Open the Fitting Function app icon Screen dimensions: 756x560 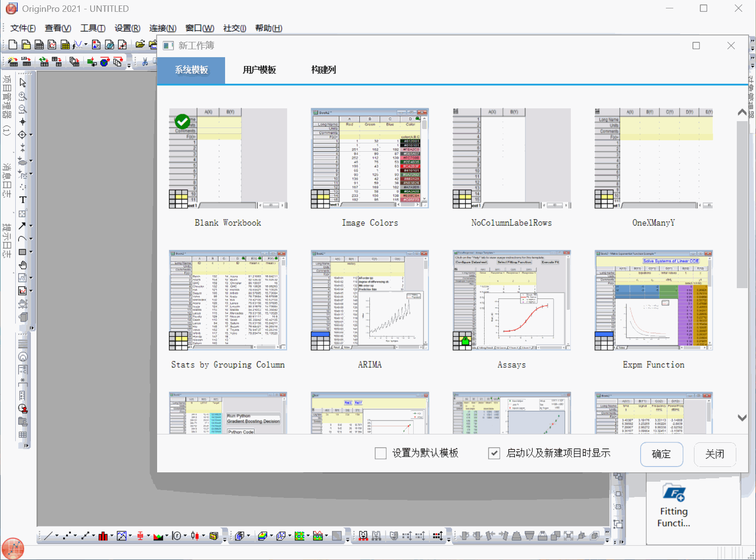pos(674,505)
